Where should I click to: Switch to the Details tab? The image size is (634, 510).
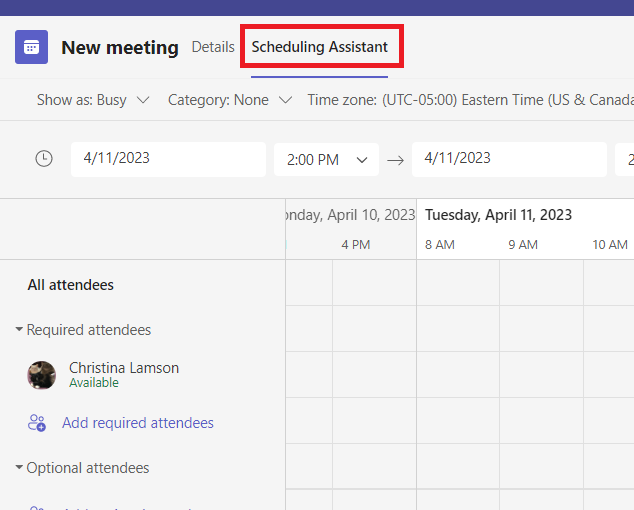tap(213, 47)
